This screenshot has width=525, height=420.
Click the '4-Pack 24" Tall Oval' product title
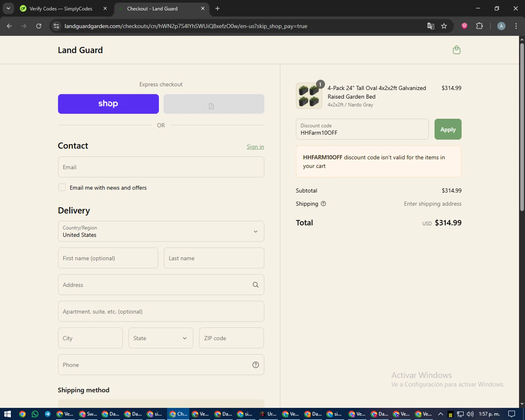click(x=377, y=92)
